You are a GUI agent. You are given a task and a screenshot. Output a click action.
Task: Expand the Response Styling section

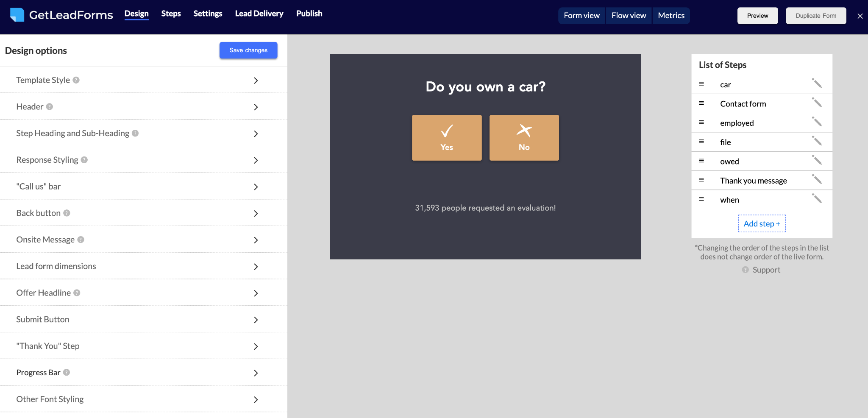(256, 160)
